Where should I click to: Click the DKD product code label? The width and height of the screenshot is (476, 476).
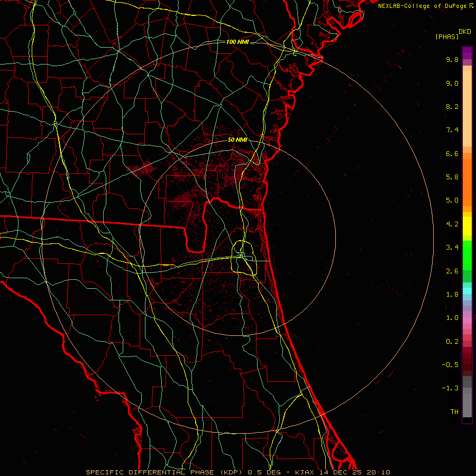464,31
